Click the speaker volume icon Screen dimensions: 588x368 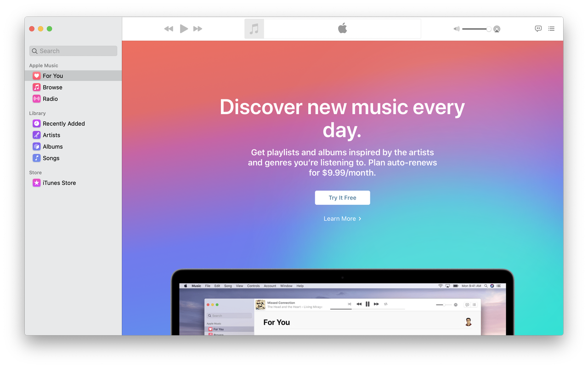pos(457,29)
